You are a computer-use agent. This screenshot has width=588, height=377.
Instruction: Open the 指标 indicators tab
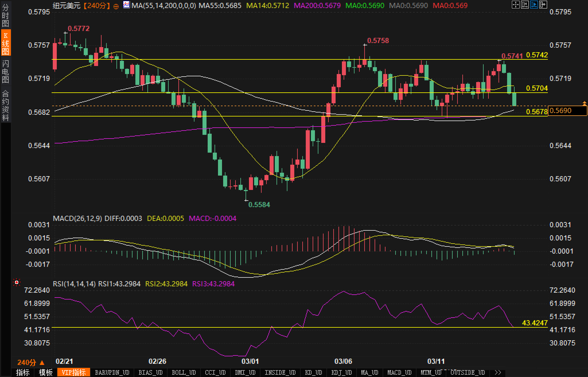(x=23, y=372)
